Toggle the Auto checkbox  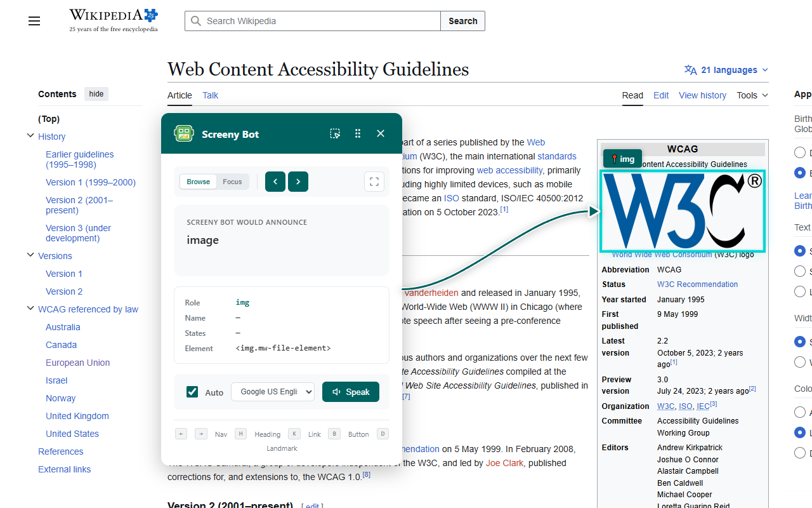pos(192,392)
